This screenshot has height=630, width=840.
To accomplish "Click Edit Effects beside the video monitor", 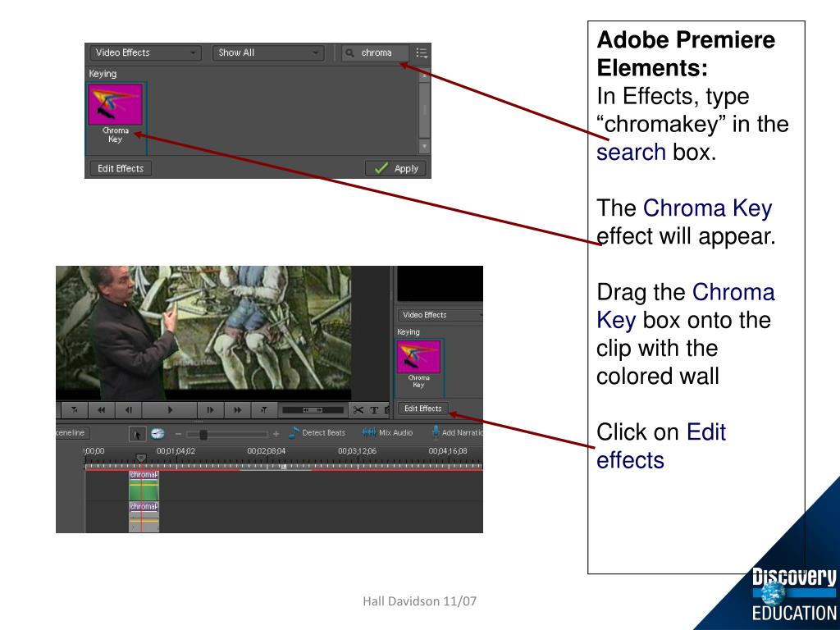I will point(422,409).
